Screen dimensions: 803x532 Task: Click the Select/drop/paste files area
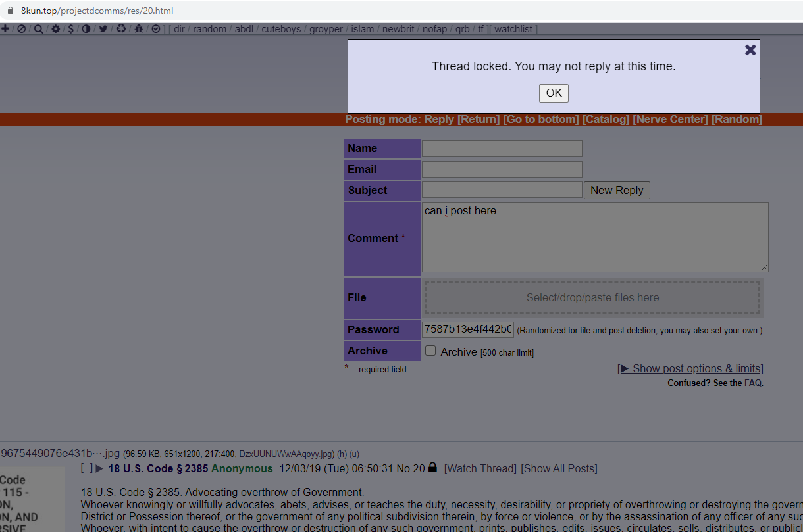pyautogui.click(x=592, y=298)
